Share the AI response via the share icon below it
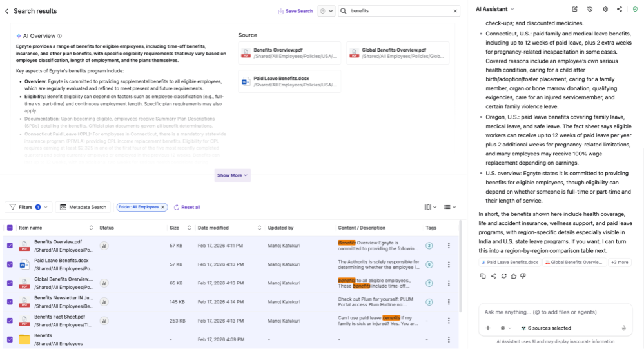Screen dimensions: 644x349 493,276
